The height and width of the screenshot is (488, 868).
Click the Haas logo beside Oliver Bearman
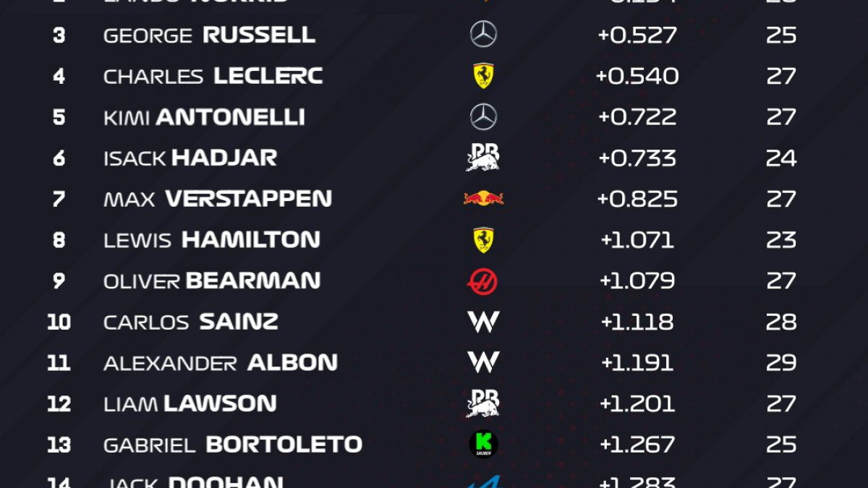482,281
